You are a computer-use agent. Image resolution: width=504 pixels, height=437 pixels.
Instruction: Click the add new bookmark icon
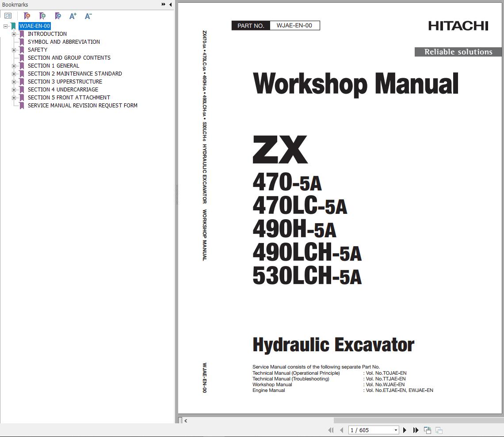coord(42,16)
